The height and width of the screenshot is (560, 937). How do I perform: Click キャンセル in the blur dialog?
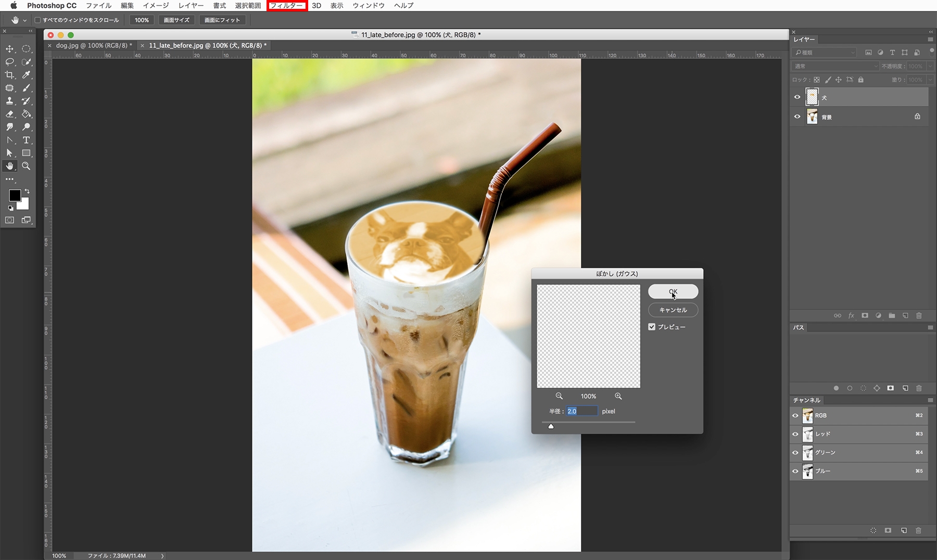pyautogui.click(x=673, y=310)
